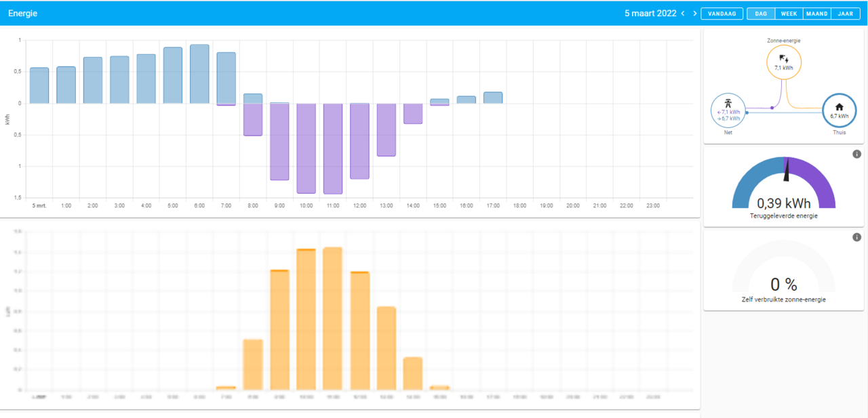Click the Net power pylon icon
The image size is (868, 418).
728,104
